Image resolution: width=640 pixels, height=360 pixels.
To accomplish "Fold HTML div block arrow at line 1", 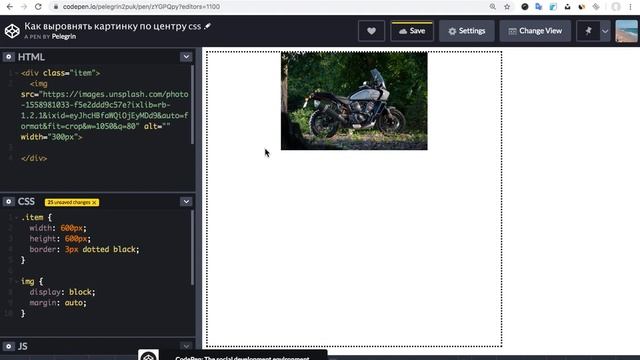I will [x=17, y=73].
